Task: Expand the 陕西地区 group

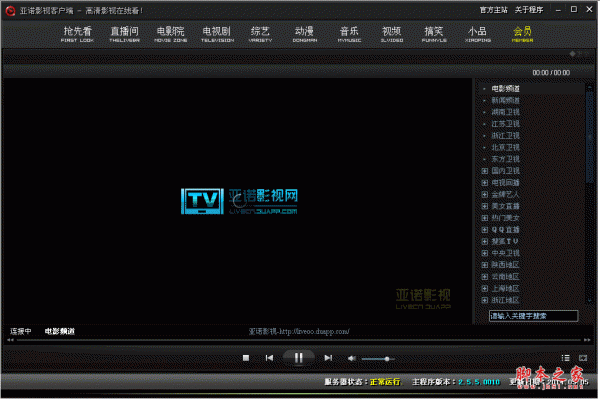Action: pyautogui.click(x=484, y=265)
